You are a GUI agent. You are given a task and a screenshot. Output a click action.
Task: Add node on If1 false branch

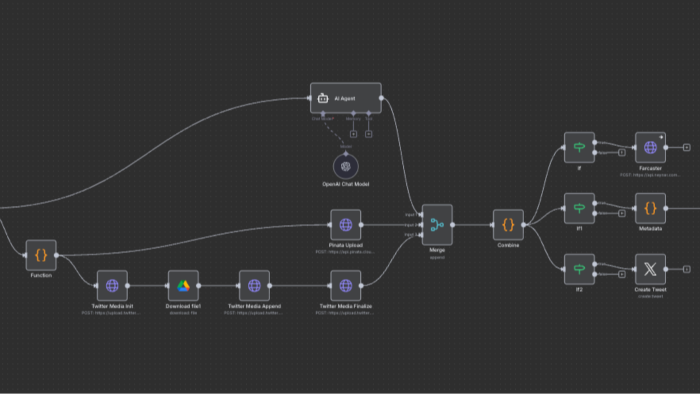621,213
